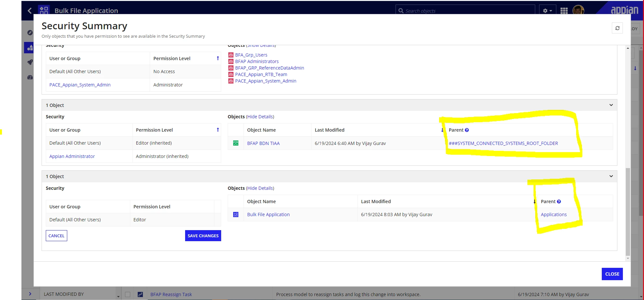This screenshot has height=300, width=644.
Task: Click the connected system icon for BFAP BDN TIAA
Action: 236,143
